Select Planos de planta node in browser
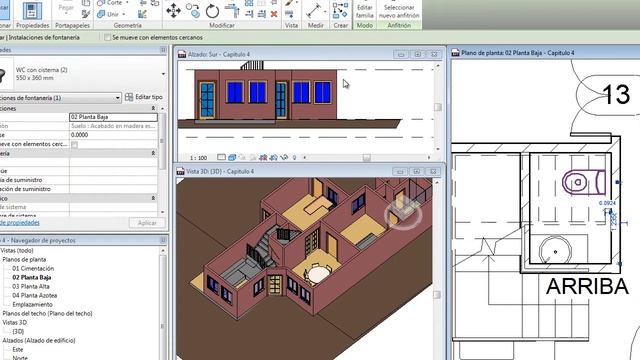Viewport: 640px width, 360px height. click(24, 260)
